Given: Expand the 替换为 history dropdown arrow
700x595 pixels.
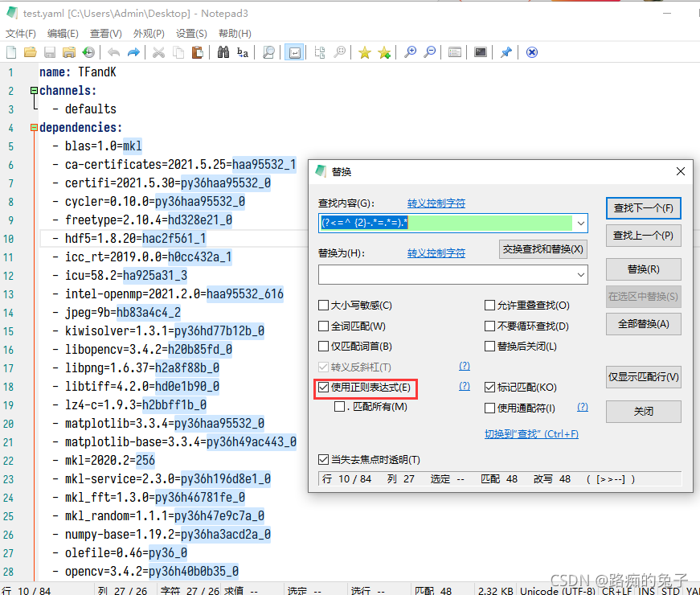Looking at the screenshot, I should pyautogui.click(x=581, y=275).
